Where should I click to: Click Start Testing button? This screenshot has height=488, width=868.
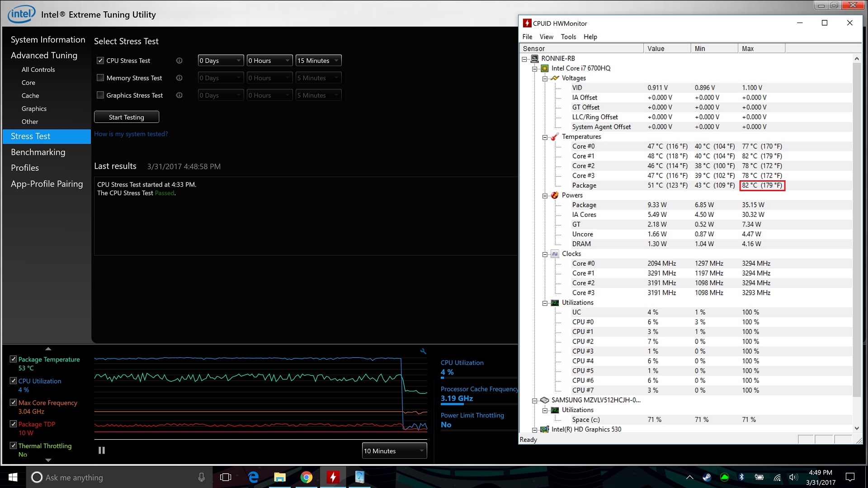tap(127, 117)
